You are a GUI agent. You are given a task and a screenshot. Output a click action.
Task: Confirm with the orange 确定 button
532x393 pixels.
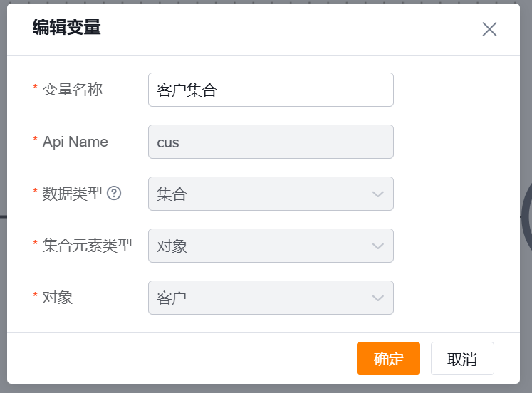click(x=388, y=358)
